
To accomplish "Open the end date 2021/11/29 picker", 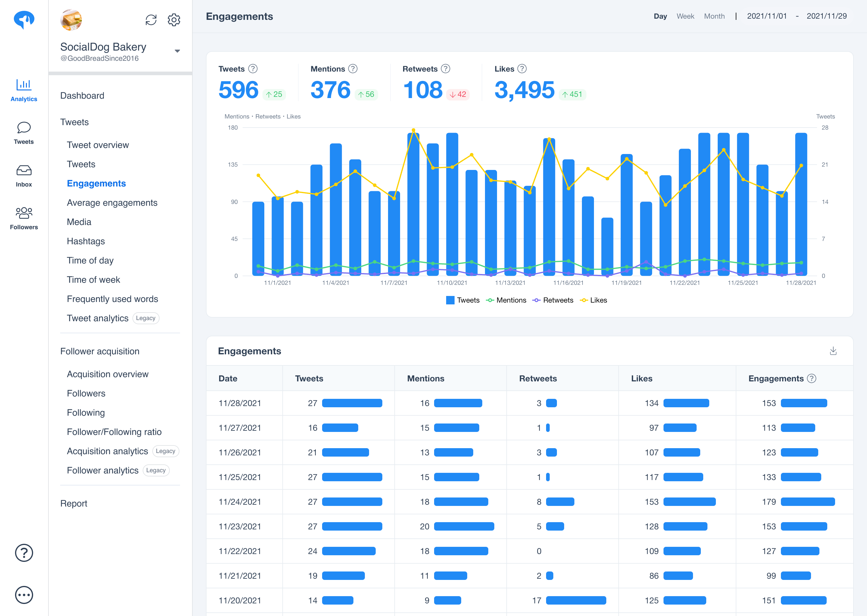I will click(826, 16).
